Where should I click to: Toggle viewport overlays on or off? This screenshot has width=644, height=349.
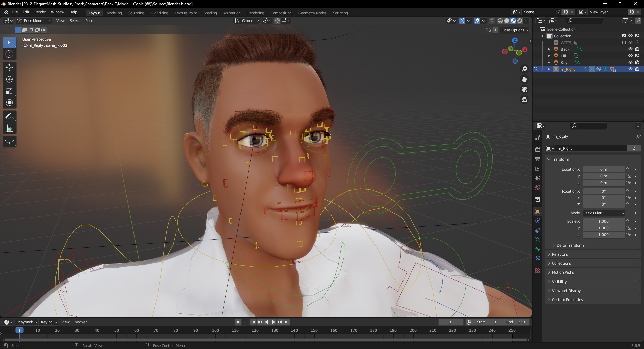[x=477, y=21]
